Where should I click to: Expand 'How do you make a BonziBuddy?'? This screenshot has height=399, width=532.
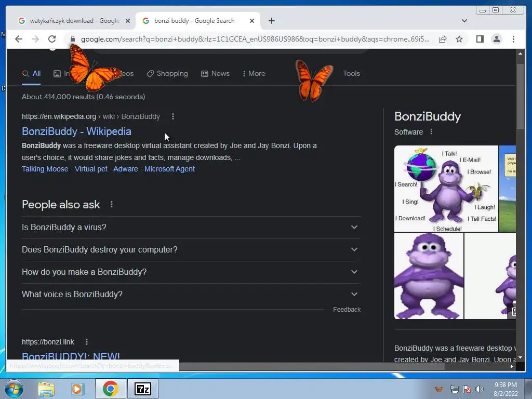(x=191, y=272)
